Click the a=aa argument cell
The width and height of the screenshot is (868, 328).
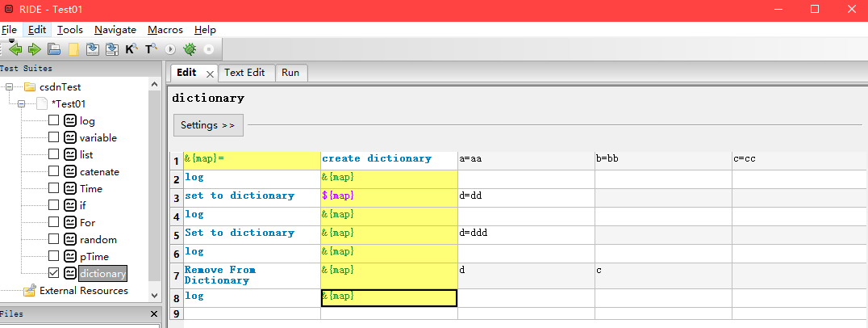point(527,161)
